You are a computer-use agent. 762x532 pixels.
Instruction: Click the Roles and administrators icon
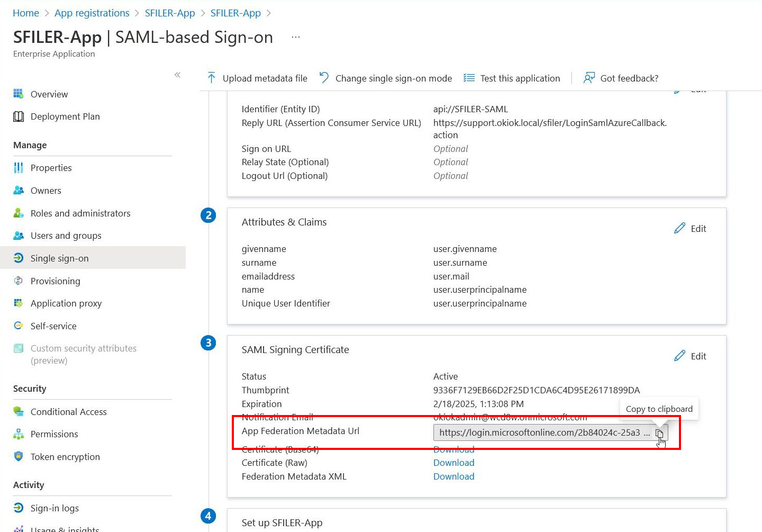[x=19, y=213]
